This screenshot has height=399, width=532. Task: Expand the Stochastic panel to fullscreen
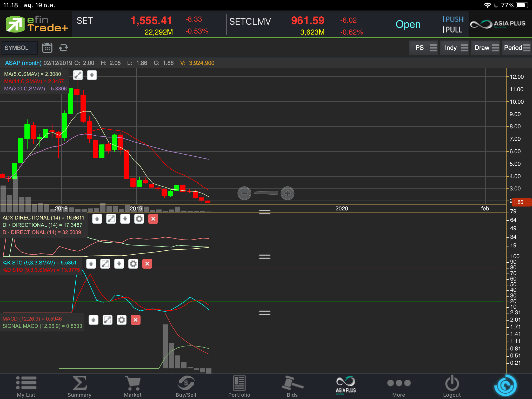105,264
